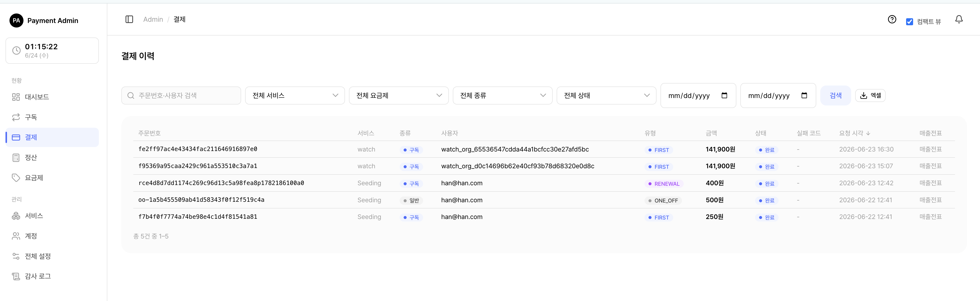The width and height of the screenshot is (980, 301).
Task: Open the start date calendar picker icon
Action: pyautogui.click(x=724, y=95)
